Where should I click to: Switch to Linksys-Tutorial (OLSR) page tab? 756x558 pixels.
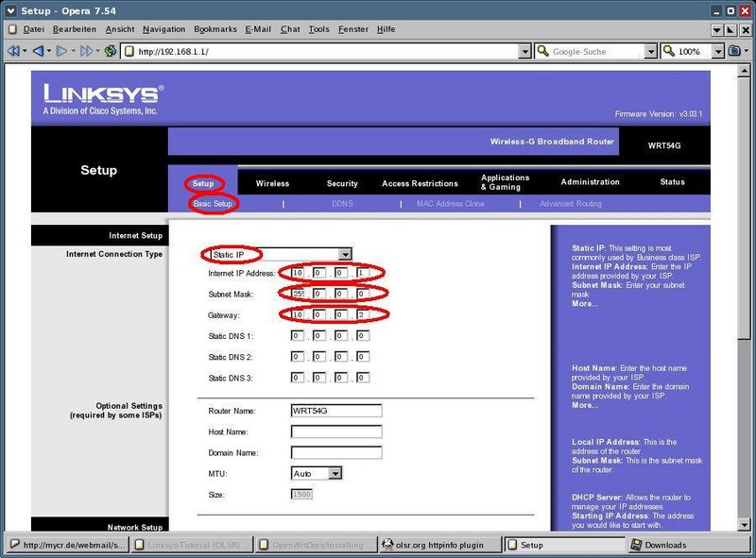(193, 545)
